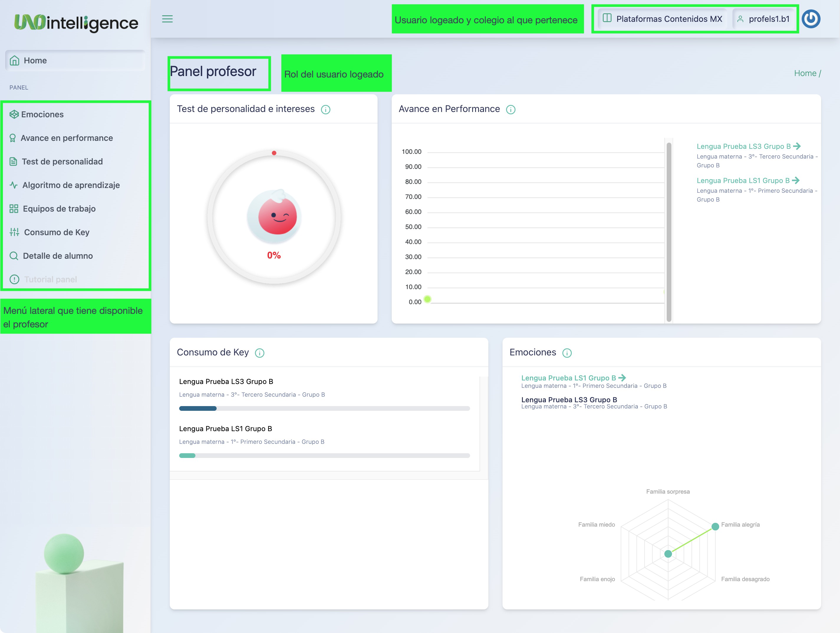This screenshot has width=840, height=633.
Task: Click the hamburger menu icon
Action: coord(167,19)
